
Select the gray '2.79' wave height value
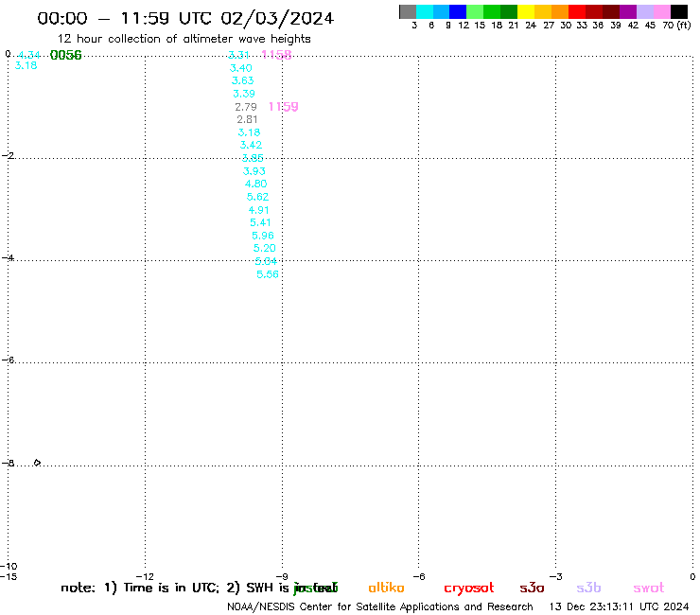click(x=246, y=107)
